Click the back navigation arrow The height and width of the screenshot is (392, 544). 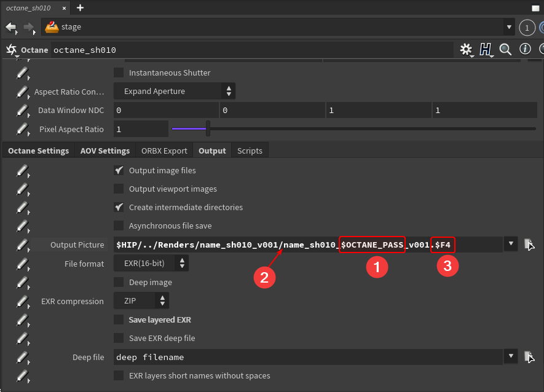10,27
